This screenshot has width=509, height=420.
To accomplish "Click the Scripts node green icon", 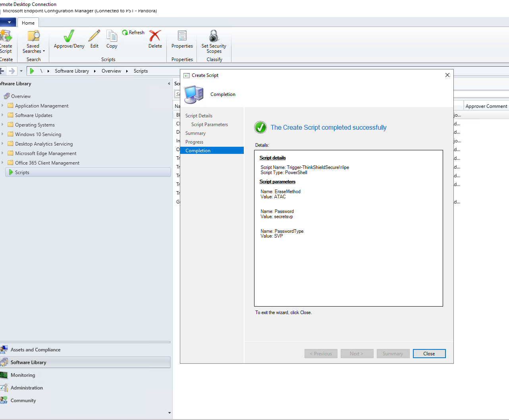I will (11, 172).
